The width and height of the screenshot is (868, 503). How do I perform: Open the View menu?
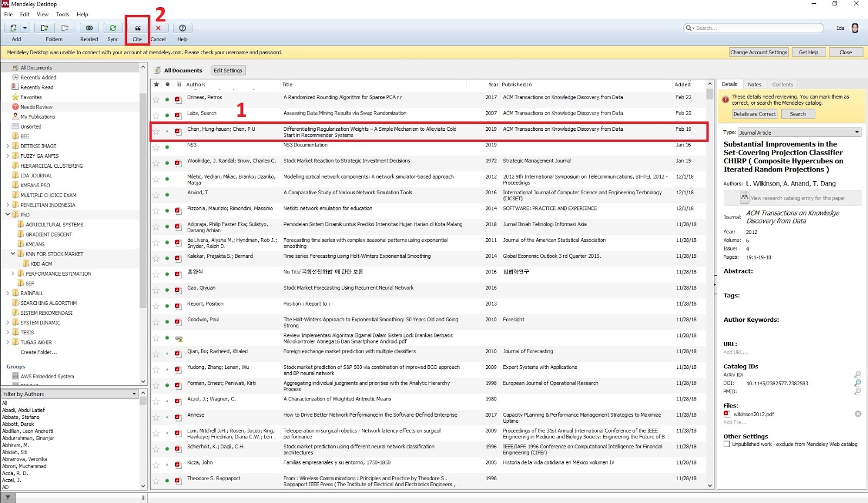point(43,15)
